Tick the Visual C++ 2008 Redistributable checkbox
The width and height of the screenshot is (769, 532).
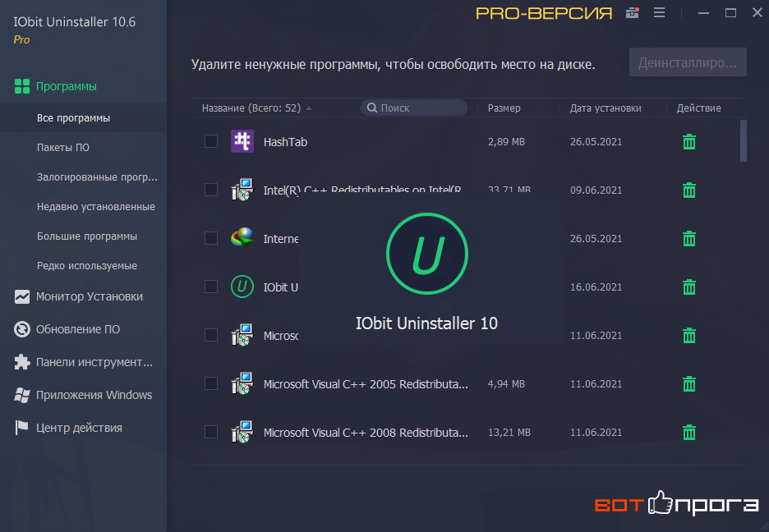[x=211, y=432]
